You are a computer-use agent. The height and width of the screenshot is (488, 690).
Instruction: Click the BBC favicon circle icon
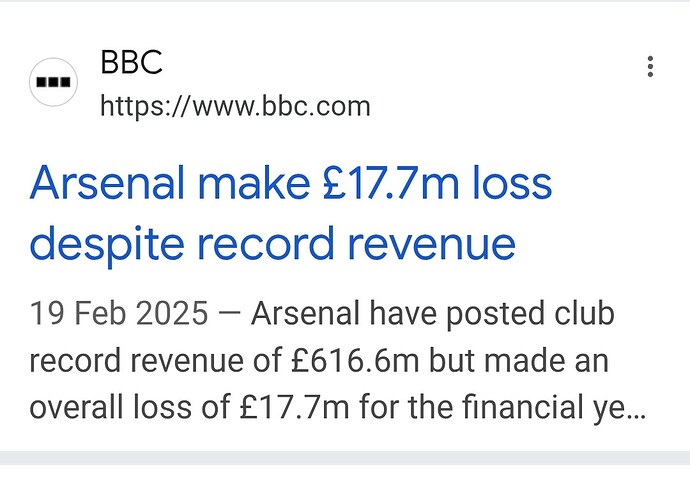(x=53, y=82)
